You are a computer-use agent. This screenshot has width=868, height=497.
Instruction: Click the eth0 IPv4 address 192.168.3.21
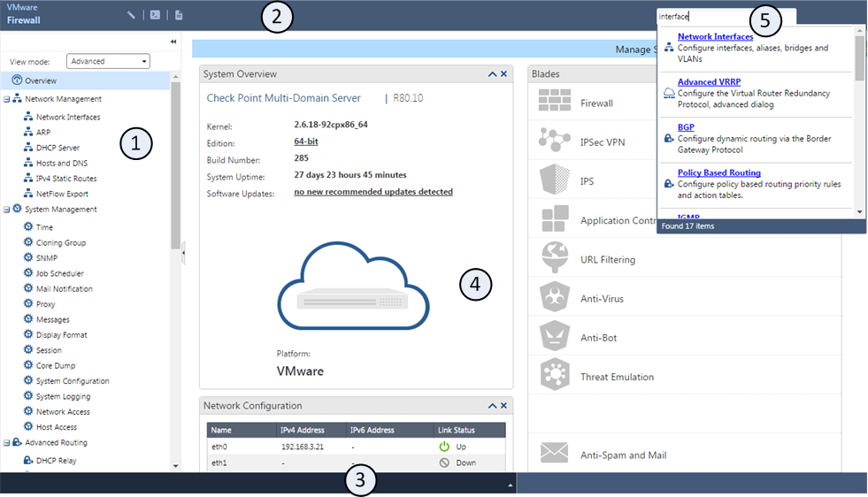[x=303, y=447]
